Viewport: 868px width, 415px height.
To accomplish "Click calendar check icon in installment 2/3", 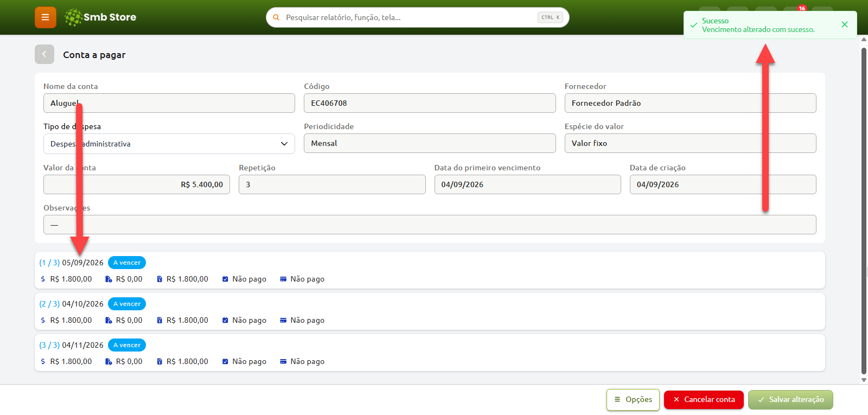I will click(225, 320).
